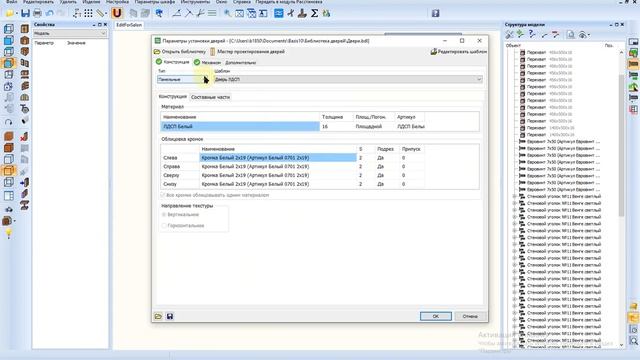Screen dimensions: 640x360
Task: Click the Припуск column header
Action: point(411,149)
